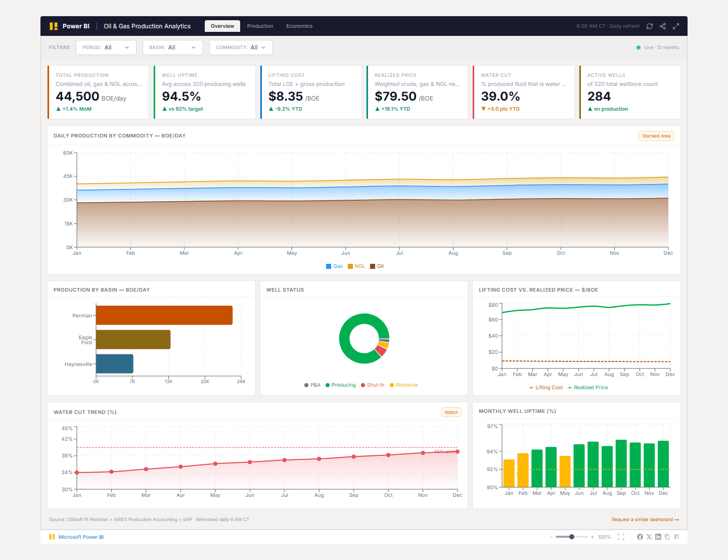Image resolution: width=728 pixels, height=560 pixels.
Task: Click the fit-to-page icon beside 100%
Action: [x=621, y=537]
